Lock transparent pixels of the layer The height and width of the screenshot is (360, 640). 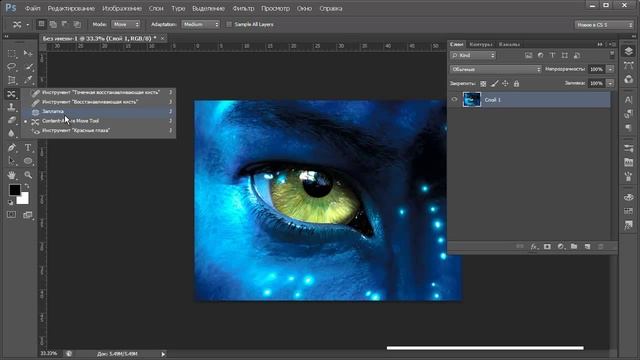(x=483, y=84)
